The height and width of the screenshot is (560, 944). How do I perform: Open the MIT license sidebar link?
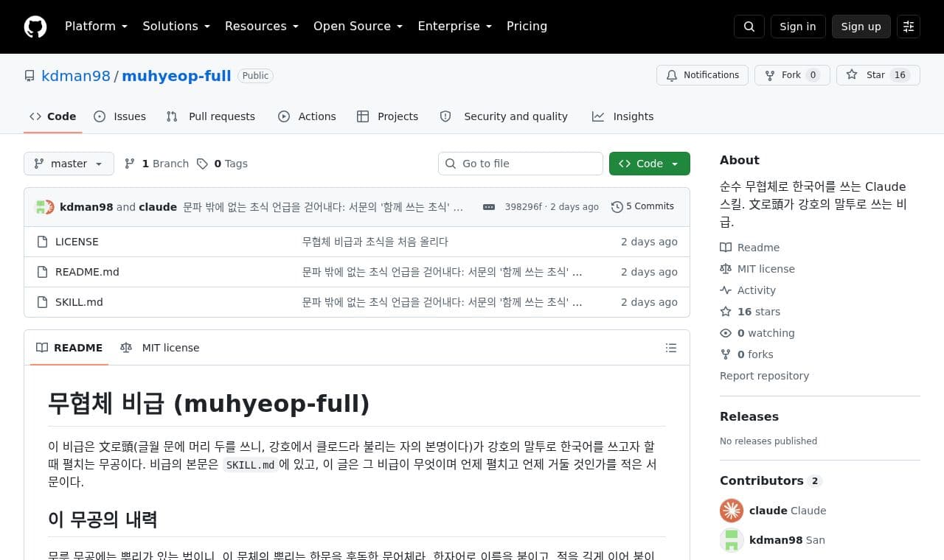(757, 269)
